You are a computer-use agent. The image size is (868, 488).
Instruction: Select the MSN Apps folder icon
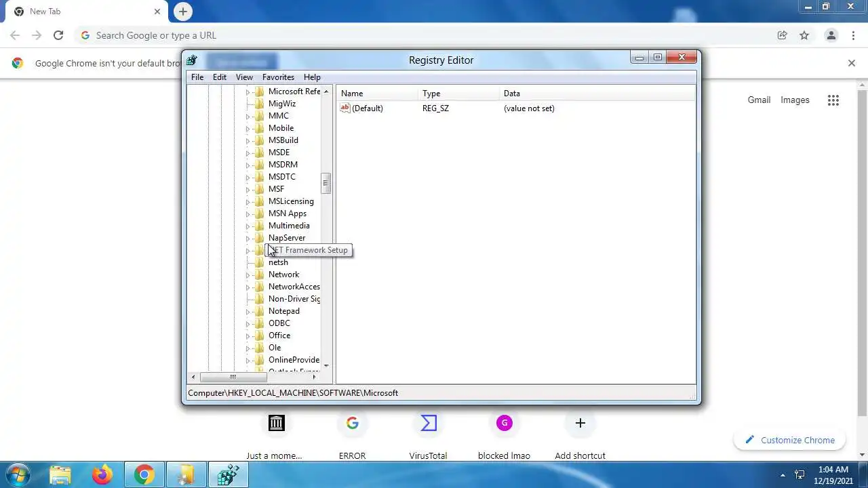point(259,213)
